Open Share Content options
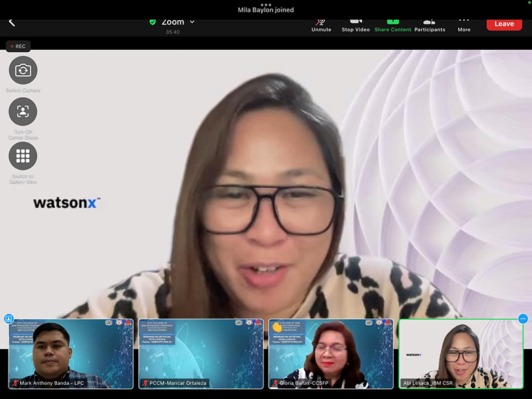Screen dimensions: 532x399 tap(392, 25)
